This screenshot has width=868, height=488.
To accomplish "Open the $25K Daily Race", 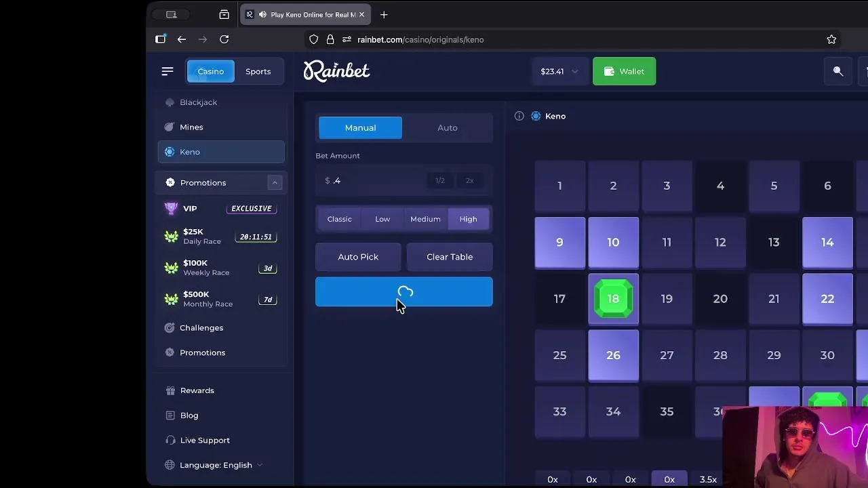I will [x=221, y=237].
